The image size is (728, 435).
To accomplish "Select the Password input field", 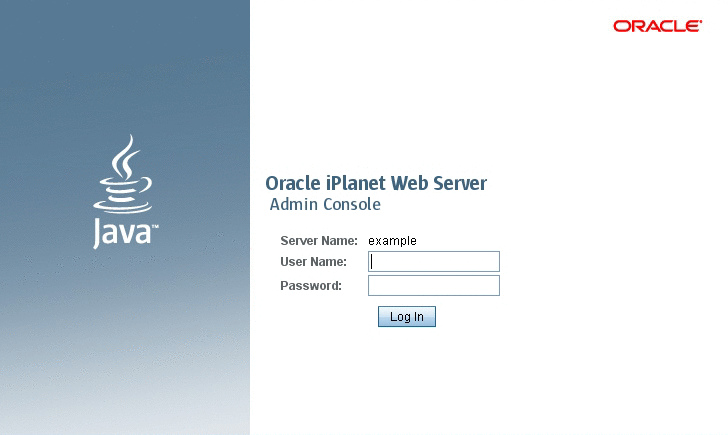I will click(x=434, y=286).
